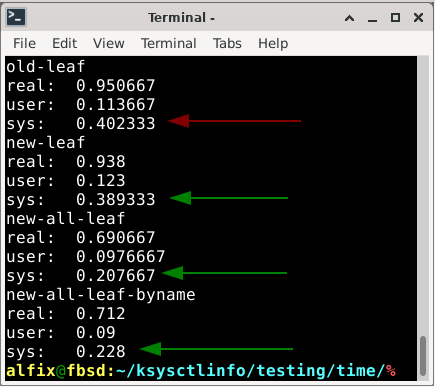Grab the vertical scrollbar thumb

click(x=423, y=356)
